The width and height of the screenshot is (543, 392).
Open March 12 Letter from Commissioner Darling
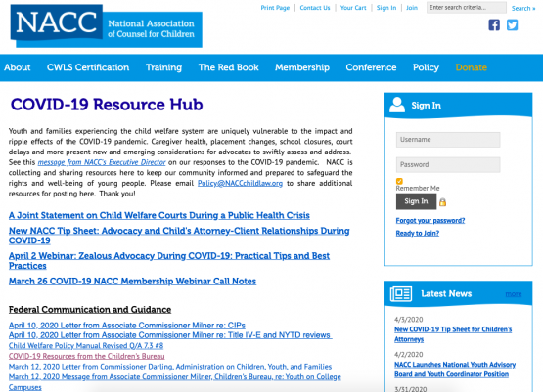pos(170,367)
